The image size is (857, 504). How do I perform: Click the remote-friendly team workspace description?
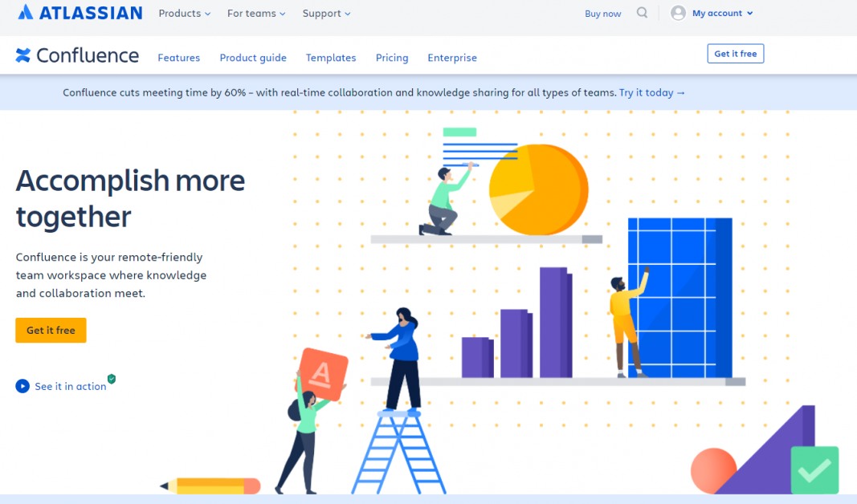click(112, 274)
